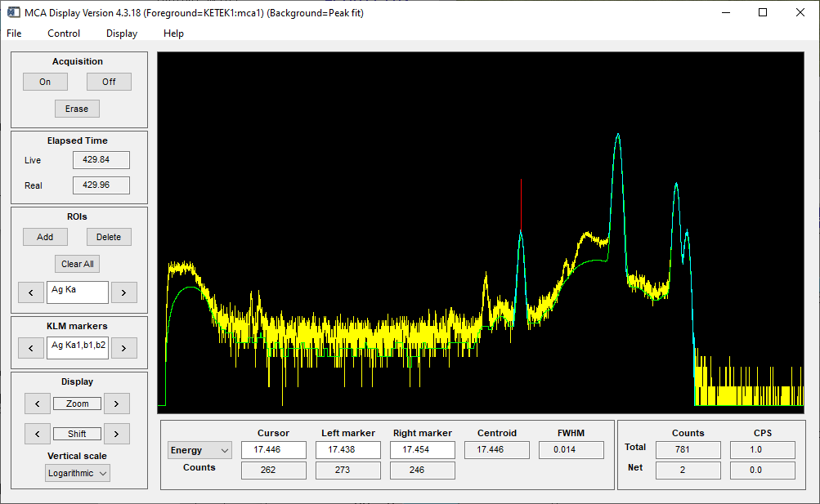Shift the display right arrow

pyautogui.click(x=117, y=434)
